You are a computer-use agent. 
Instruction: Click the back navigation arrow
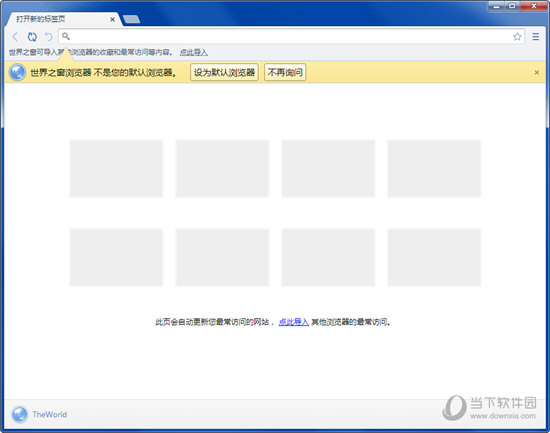coord(15,36)
